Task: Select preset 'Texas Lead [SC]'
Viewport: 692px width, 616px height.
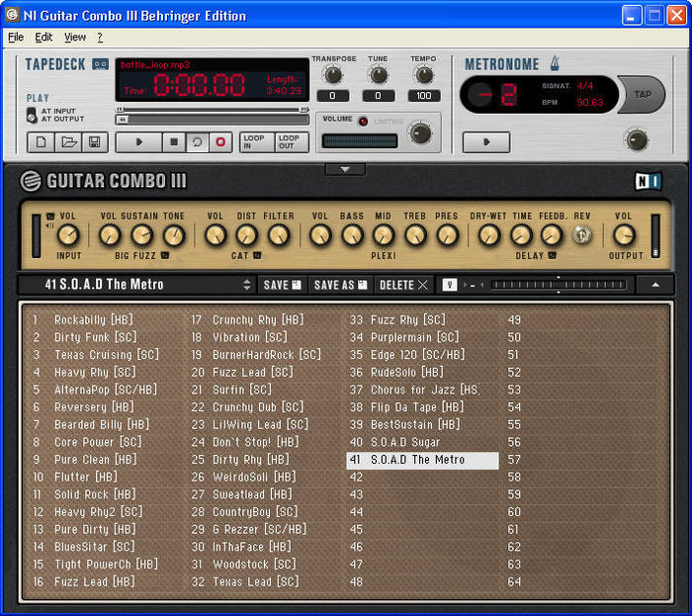Action: (x=255, y=582)
